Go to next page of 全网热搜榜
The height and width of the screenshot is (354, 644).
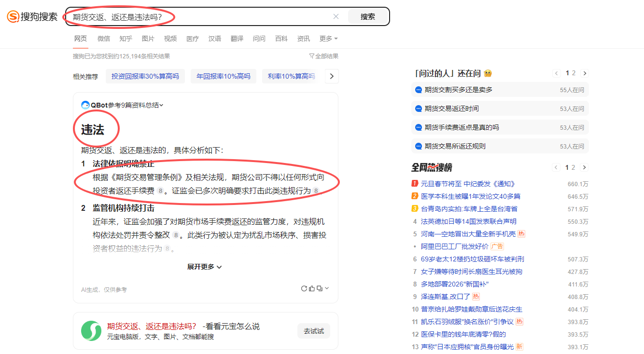tap(585, 167)
